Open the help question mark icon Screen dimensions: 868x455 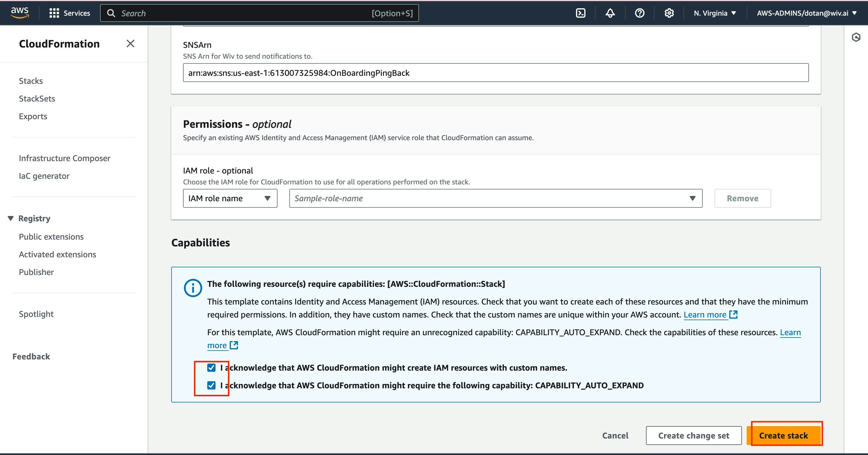click(x=639, y=13)
